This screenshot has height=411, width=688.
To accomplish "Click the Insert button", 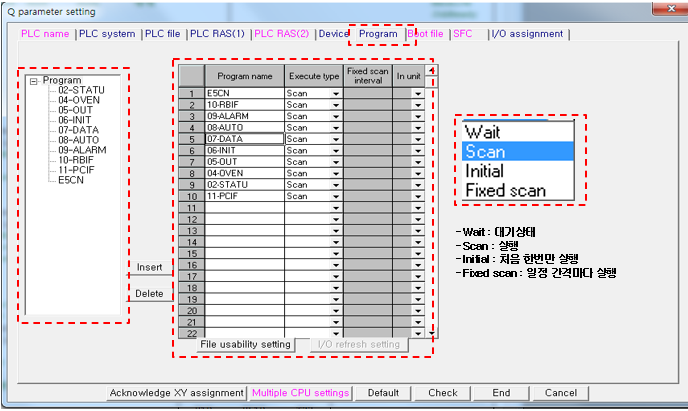I will click(x=150, y=267).
